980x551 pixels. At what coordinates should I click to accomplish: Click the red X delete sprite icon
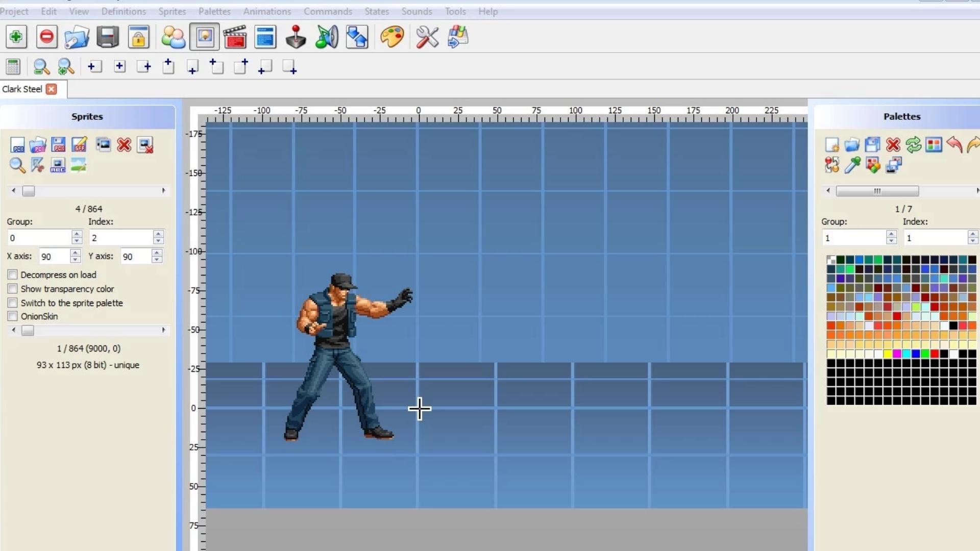point(124,145)
